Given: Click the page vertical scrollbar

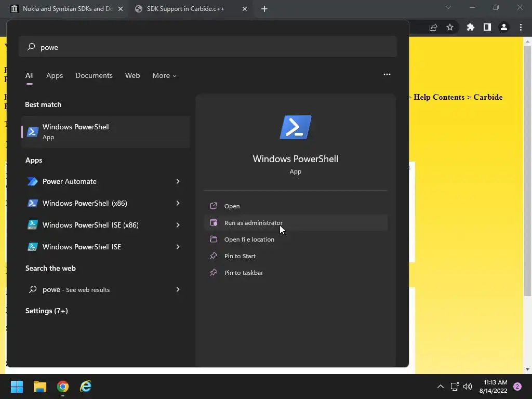Looking at the screenshot, I should point(527,170).
